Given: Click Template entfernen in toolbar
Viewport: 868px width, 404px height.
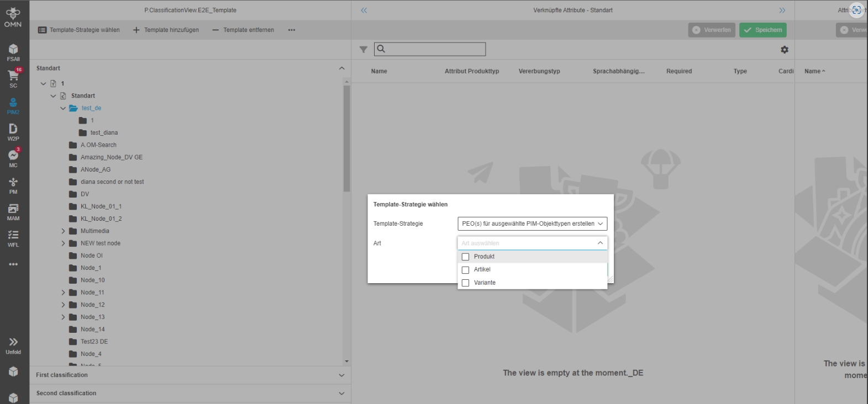Looking at the screenshot, I should (x=243, y=30).
